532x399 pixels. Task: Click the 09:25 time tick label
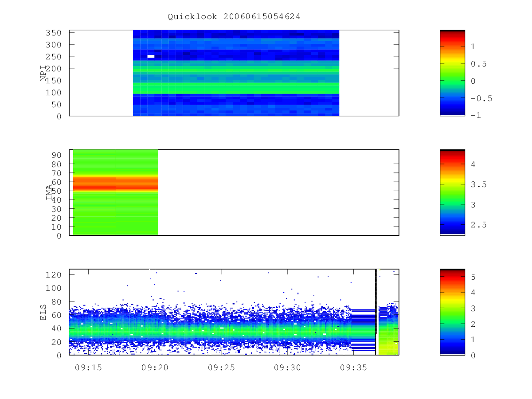pos(221,368)
